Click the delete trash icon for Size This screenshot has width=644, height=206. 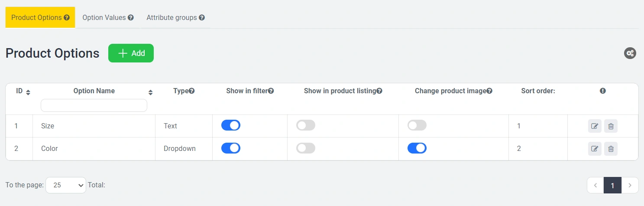(611, 126)
